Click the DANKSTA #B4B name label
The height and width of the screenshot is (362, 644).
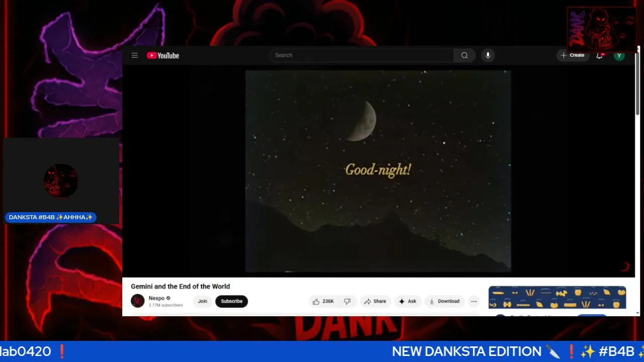click(x=51, y=217)
